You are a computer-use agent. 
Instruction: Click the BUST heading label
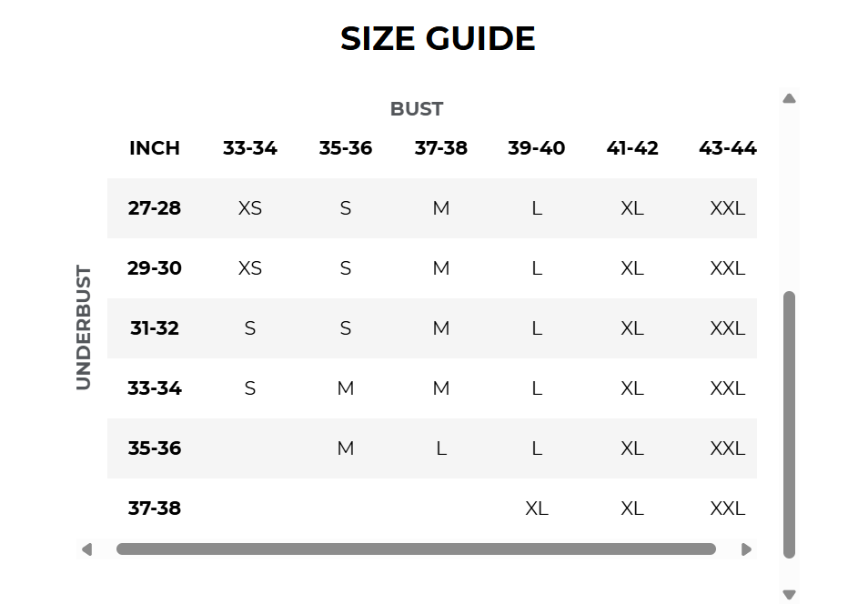click(x=417, y=109)
